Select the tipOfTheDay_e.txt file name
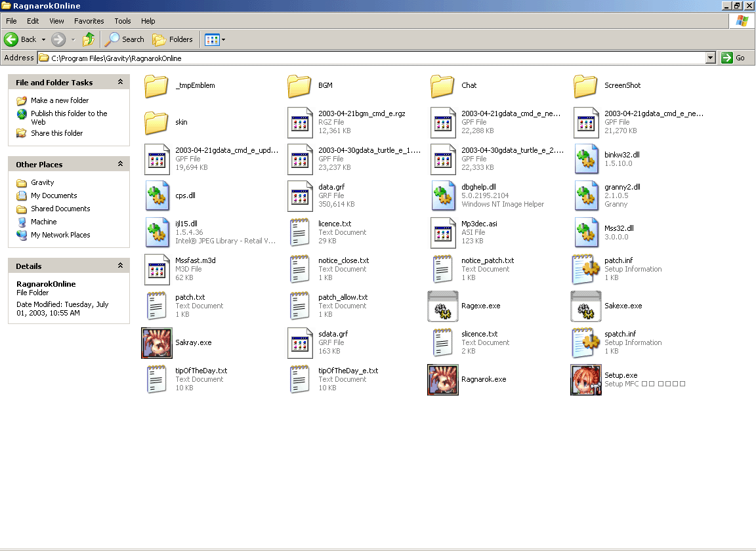This screenshot has height=551, width=756. [x=348, y=370]
